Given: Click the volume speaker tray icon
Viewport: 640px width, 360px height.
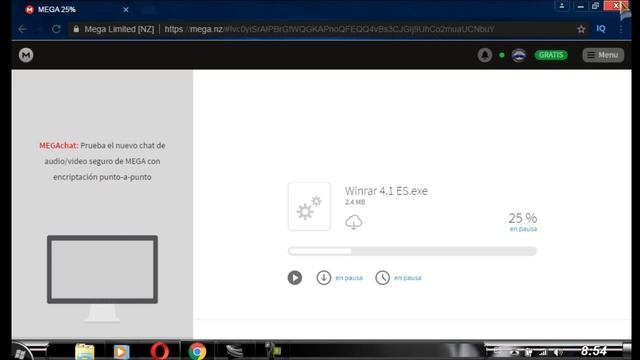Looking at the screenshot, I should pos(558,352).
